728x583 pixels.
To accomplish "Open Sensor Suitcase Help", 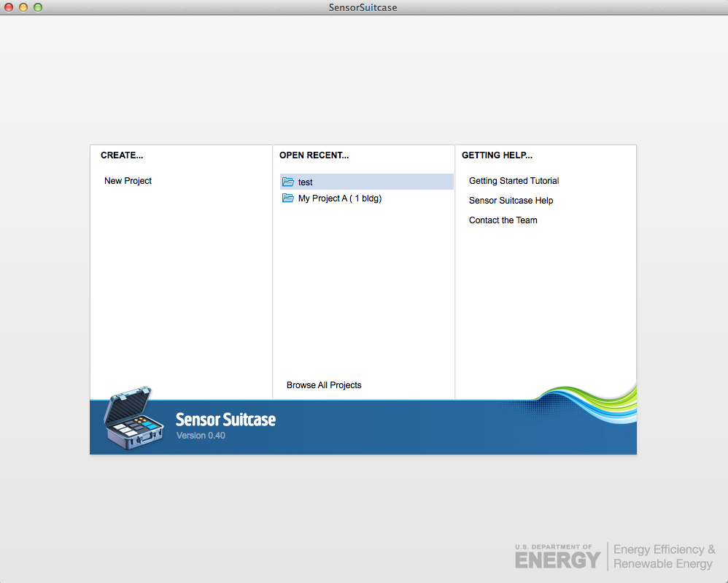I will (511, 200).
